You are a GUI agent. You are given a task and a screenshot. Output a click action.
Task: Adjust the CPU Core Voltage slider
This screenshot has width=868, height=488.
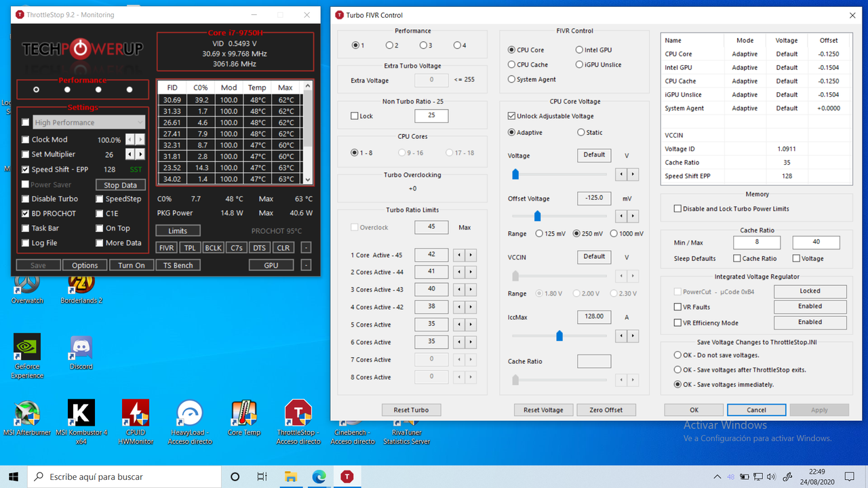tap(515, 174)
